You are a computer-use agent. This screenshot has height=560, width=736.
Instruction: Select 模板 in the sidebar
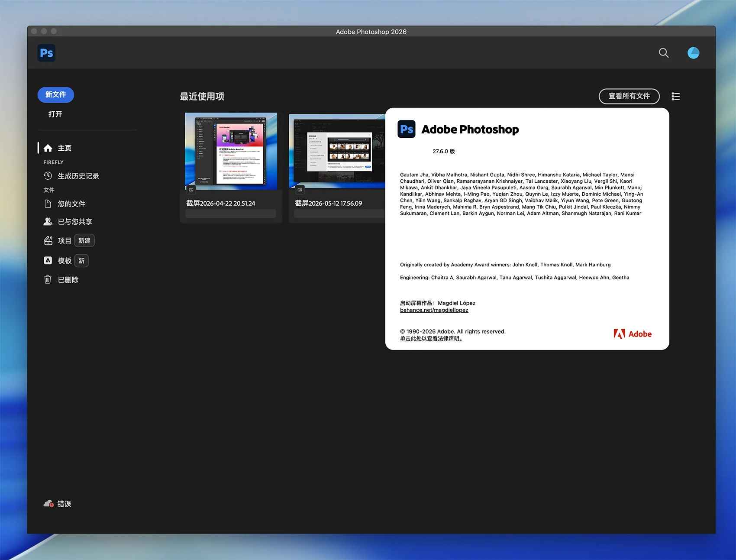(65, 260)
